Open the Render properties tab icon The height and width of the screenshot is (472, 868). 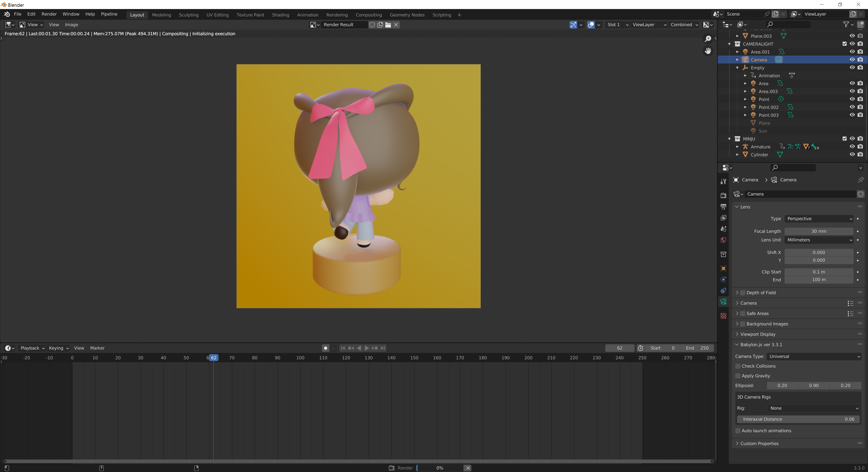723,195
